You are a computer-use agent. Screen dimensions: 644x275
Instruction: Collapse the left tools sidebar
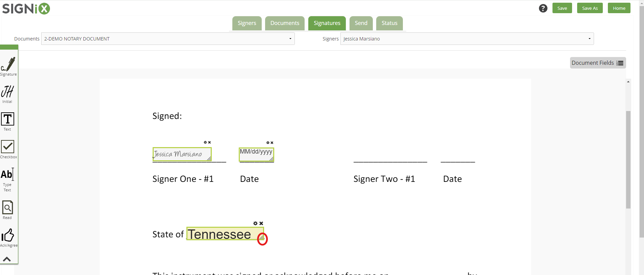click(7, 258)
